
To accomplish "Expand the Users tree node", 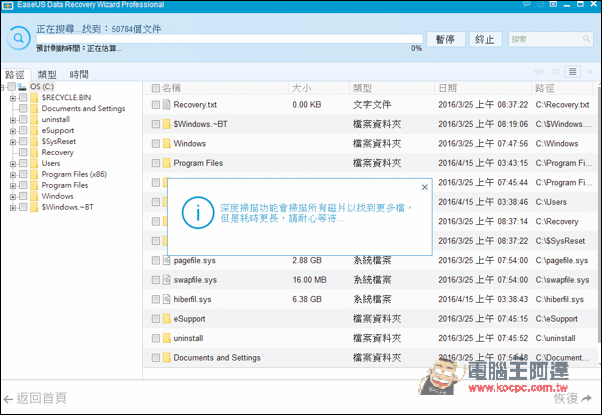I will (x=13, y=164).
